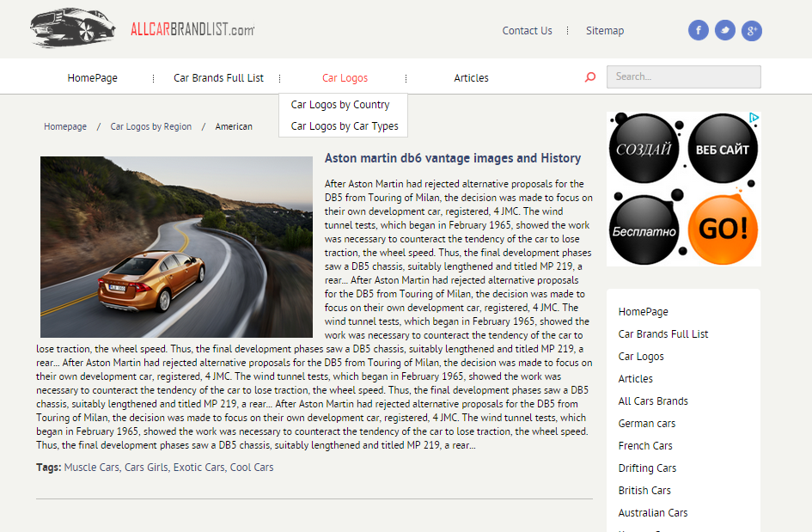Image resolution: width=812 pixels, height=532 pixels.
Task: Open French Cars sidebar link
Action: pos(645,445)
